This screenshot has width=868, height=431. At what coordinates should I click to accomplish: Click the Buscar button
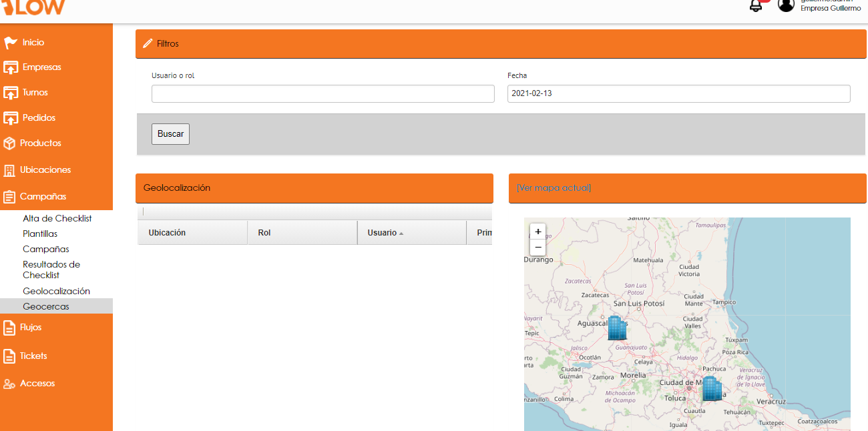click(x=170, y=134)
